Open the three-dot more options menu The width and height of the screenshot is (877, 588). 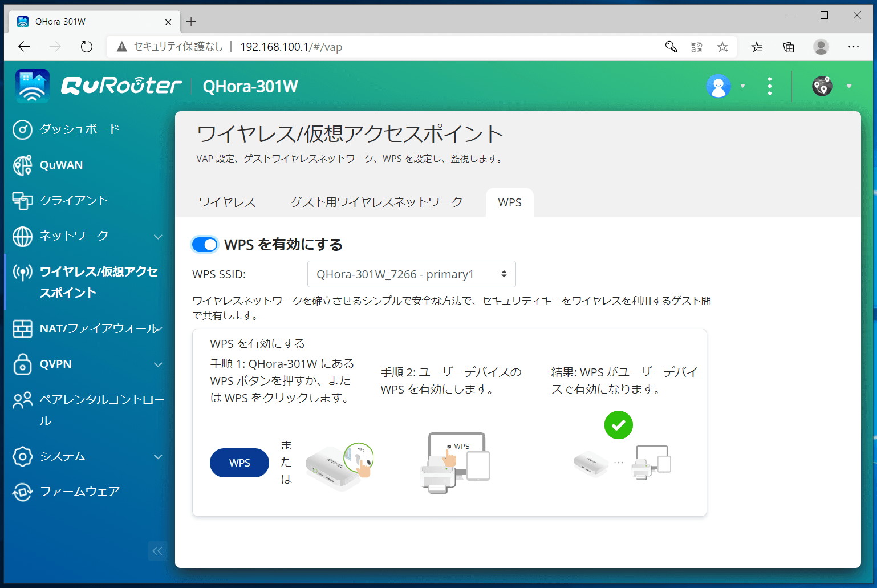point(770,86)
